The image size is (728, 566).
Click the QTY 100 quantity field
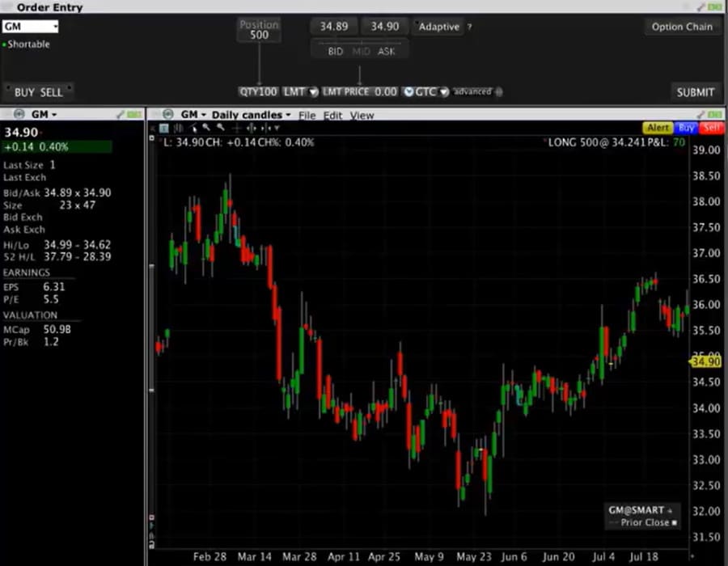259,92
